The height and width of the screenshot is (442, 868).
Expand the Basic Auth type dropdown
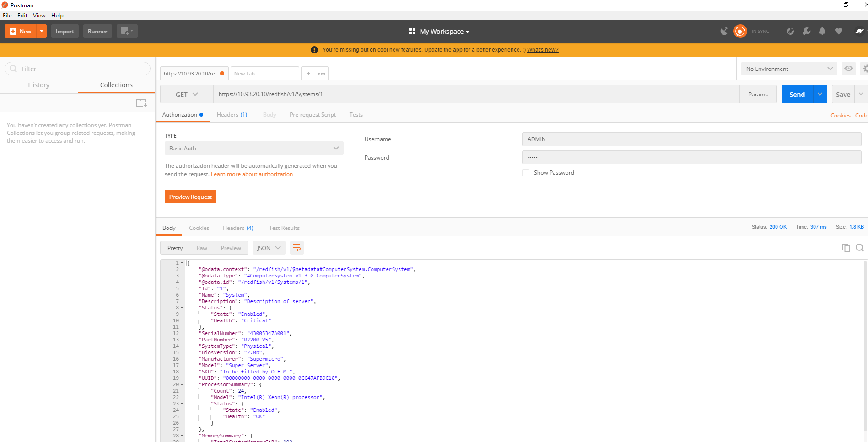[x=253, y=148]
